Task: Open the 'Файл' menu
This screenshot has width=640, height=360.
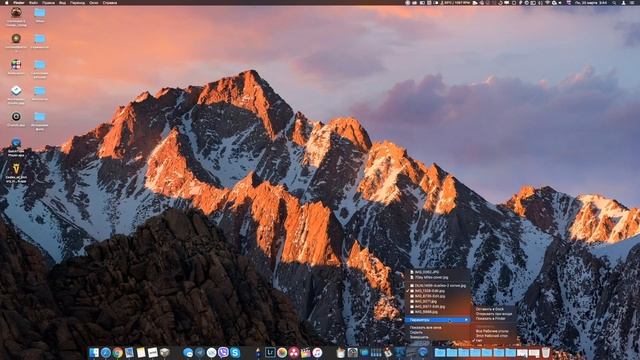Action: coord(33,2)
